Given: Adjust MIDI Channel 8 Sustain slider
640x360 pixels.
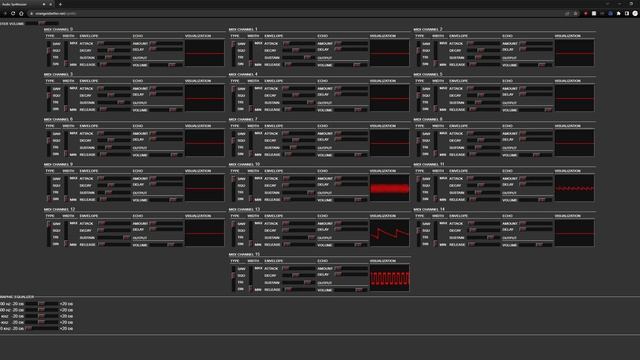Looking at the screenshot, I should 484,147.
